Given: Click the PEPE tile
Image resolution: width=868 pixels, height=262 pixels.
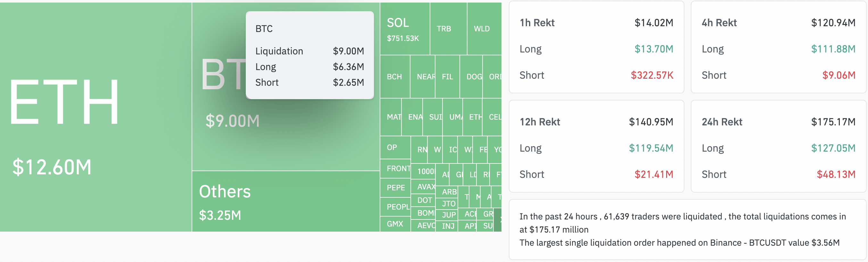Looking at the screenshot, I should coord(395,188).
